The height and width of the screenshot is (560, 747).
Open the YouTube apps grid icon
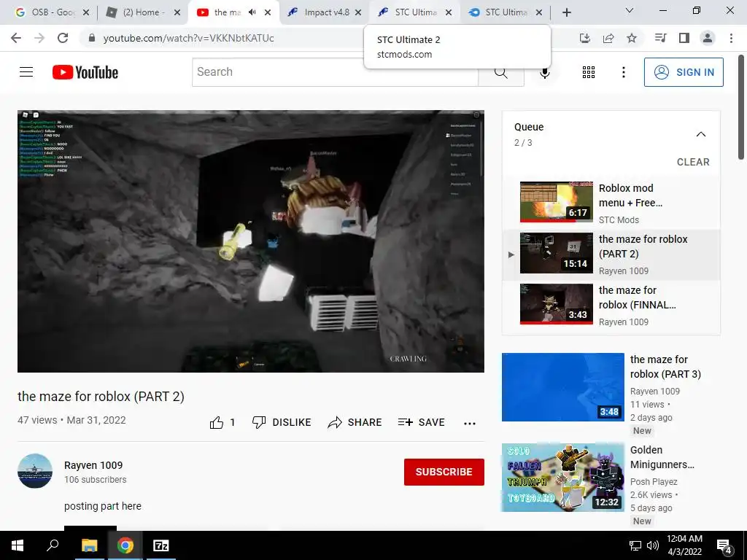pos(589,72)
